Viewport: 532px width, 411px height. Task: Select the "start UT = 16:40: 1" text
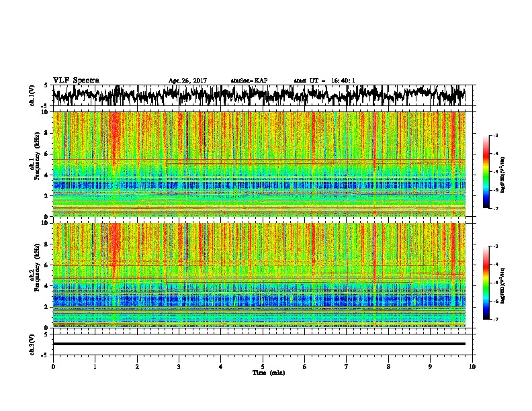pos(324,81)
